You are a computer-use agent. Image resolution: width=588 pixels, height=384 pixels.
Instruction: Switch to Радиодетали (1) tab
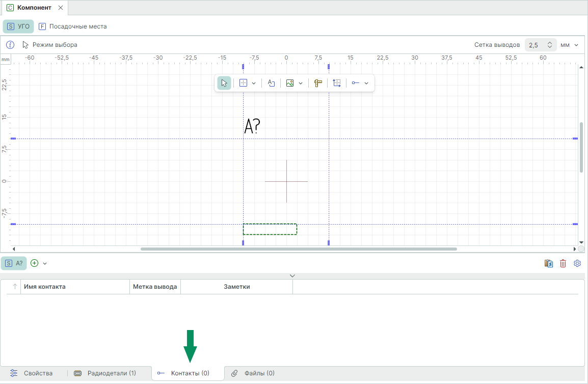point(105,373)
